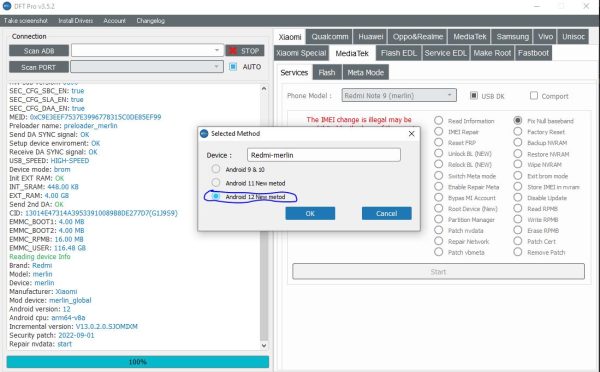Open the Changelog menu
This screenshot has width=600, height=372.
[x=150, y=21]
